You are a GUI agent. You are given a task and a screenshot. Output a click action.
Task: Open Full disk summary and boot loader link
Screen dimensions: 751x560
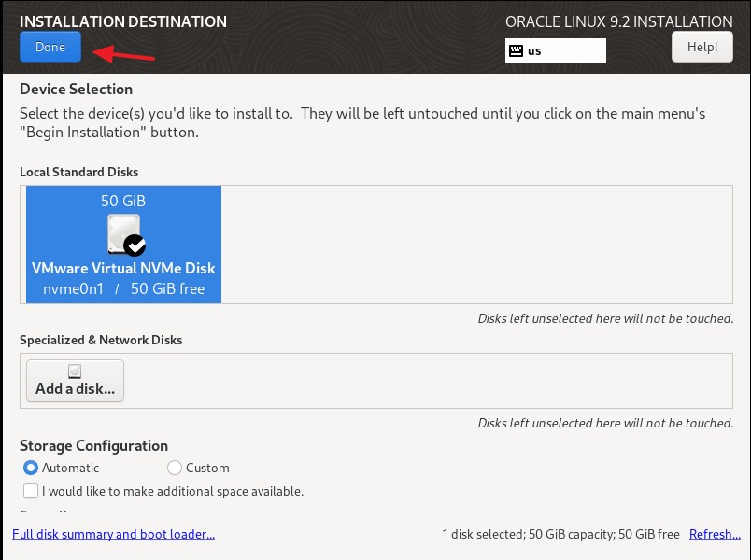[114, 534]
